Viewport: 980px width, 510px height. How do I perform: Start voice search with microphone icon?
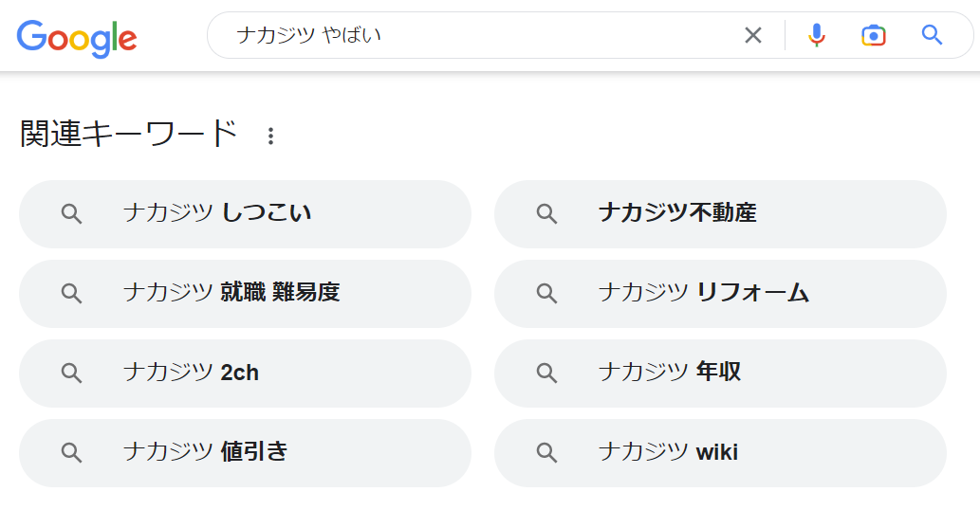[x=816, y=36]
